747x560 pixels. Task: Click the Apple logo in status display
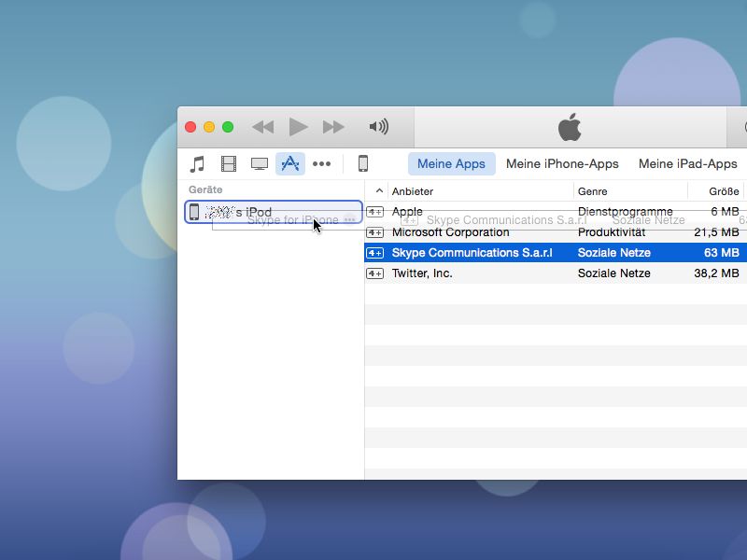570,127
